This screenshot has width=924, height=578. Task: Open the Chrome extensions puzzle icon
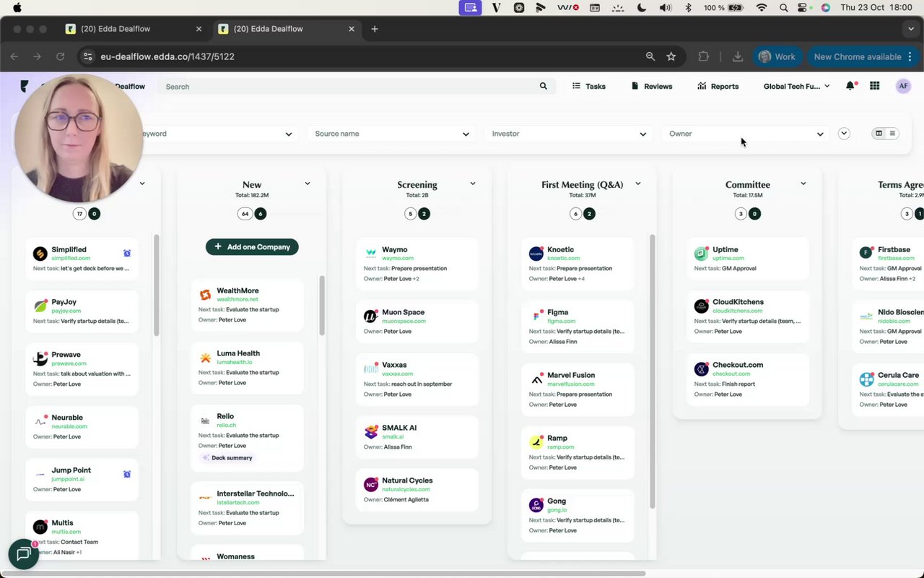(703, 56)
